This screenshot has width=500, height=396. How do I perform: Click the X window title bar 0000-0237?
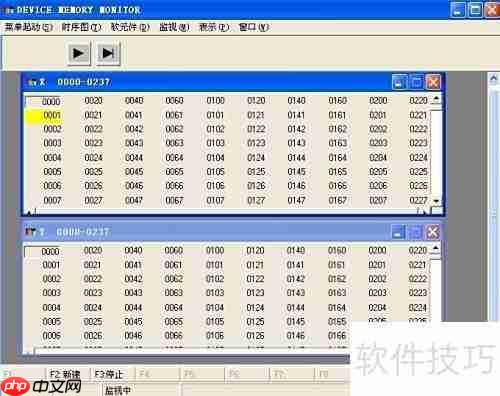[83, 82]
